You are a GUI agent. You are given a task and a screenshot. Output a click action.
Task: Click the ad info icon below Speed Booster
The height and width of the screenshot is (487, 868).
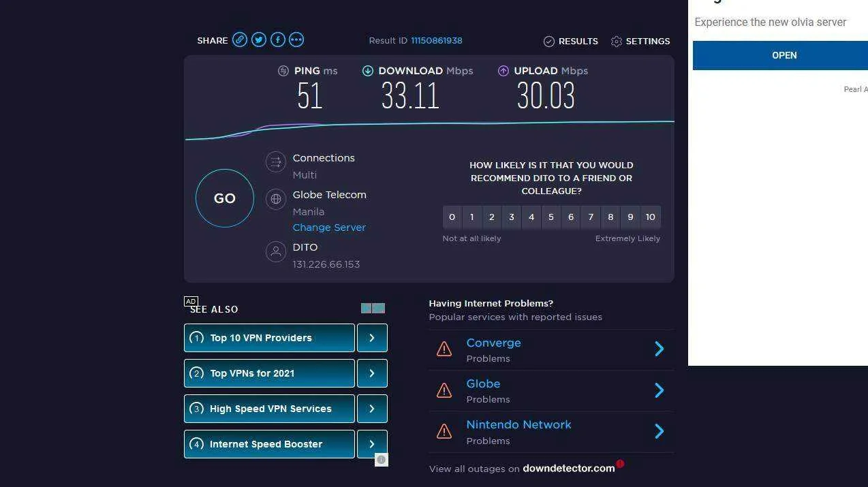click(382, 460)
